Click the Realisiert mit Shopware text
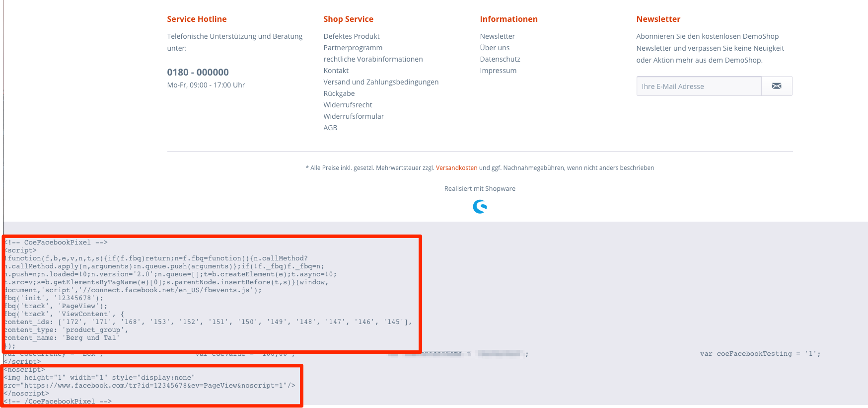 (480, 189)
